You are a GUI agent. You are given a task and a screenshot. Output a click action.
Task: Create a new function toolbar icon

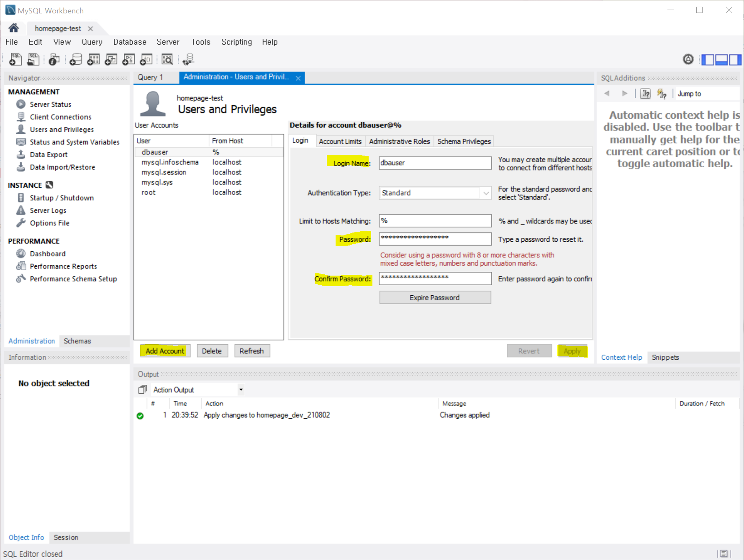point(146,59)
